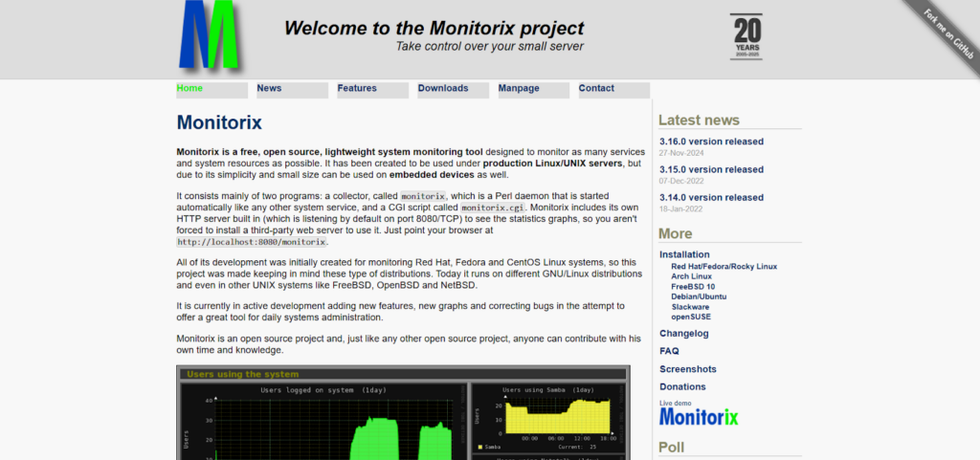Click the http://localhost:8080/monitorix code text

(252, 242)
